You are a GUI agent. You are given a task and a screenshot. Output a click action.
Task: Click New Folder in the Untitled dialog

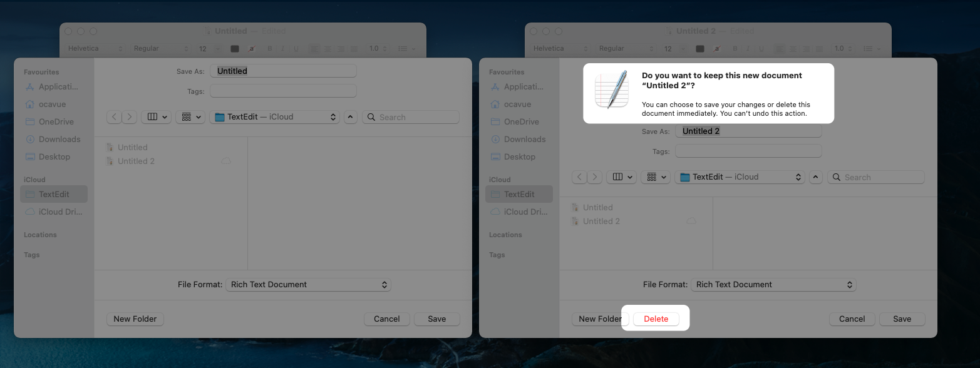(135, 319)
